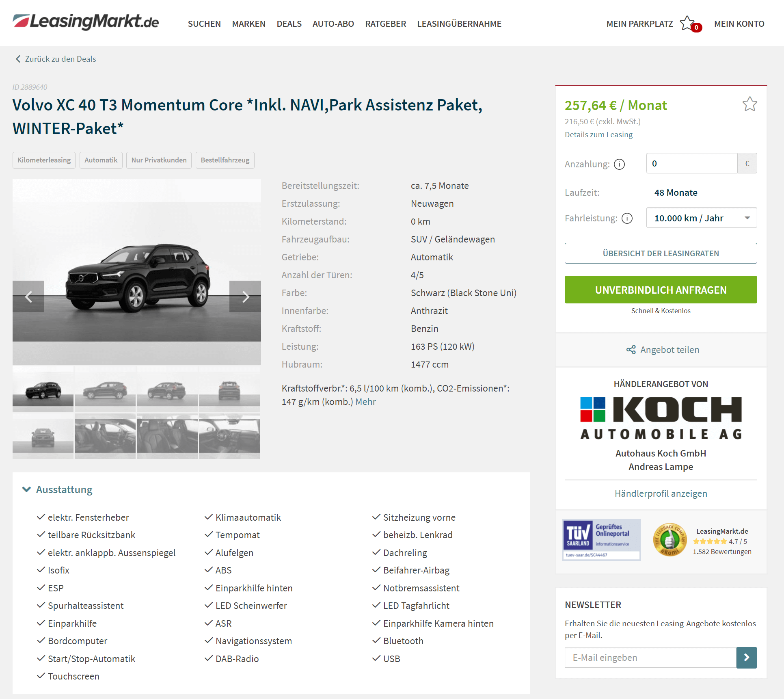Click the ID 2889640 text
The width and height of the screenshot is (784, 699).
coord(30,87)
